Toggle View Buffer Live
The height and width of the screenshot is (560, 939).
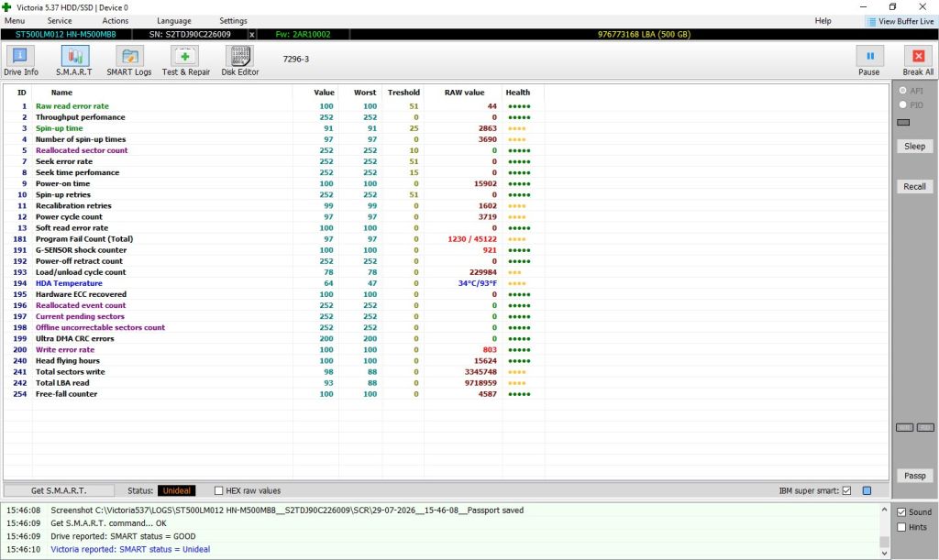click(x=900, y=22)
